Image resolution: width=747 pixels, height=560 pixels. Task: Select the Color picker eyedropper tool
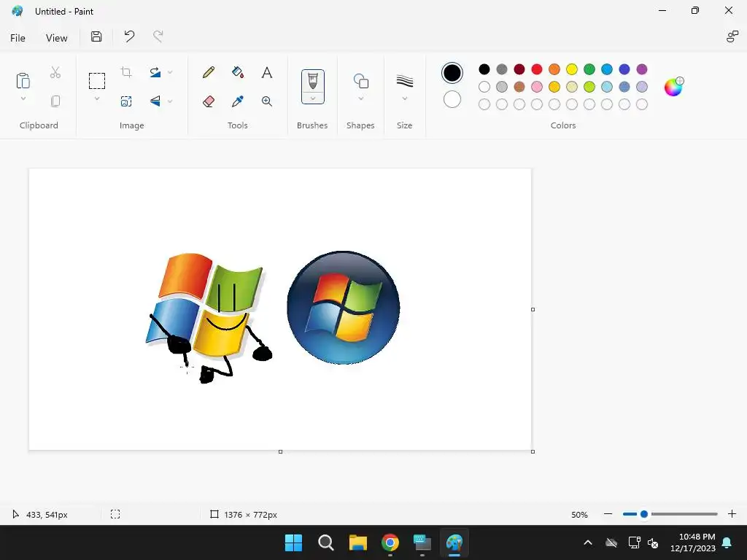point(238,101)
